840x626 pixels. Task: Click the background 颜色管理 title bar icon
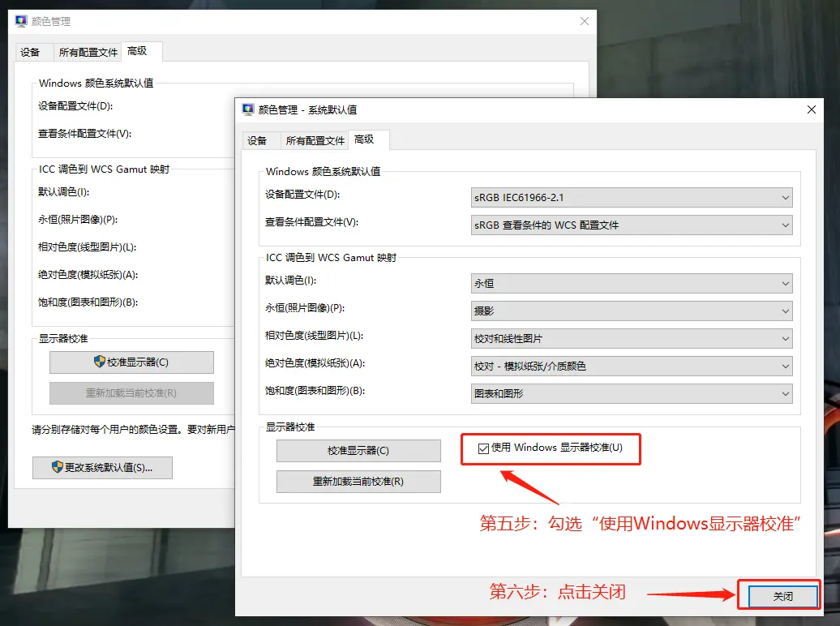click(x=21, y=21)
